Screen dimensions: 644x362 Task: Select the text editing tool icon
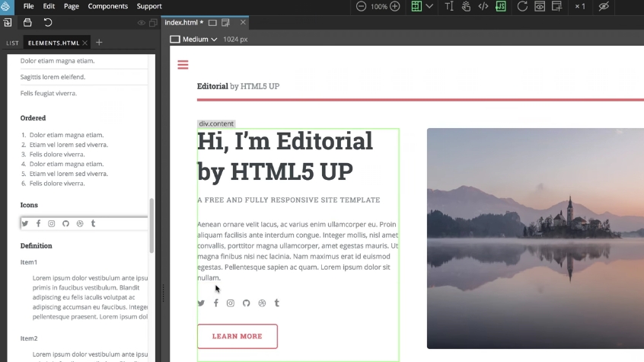[448, 6]
